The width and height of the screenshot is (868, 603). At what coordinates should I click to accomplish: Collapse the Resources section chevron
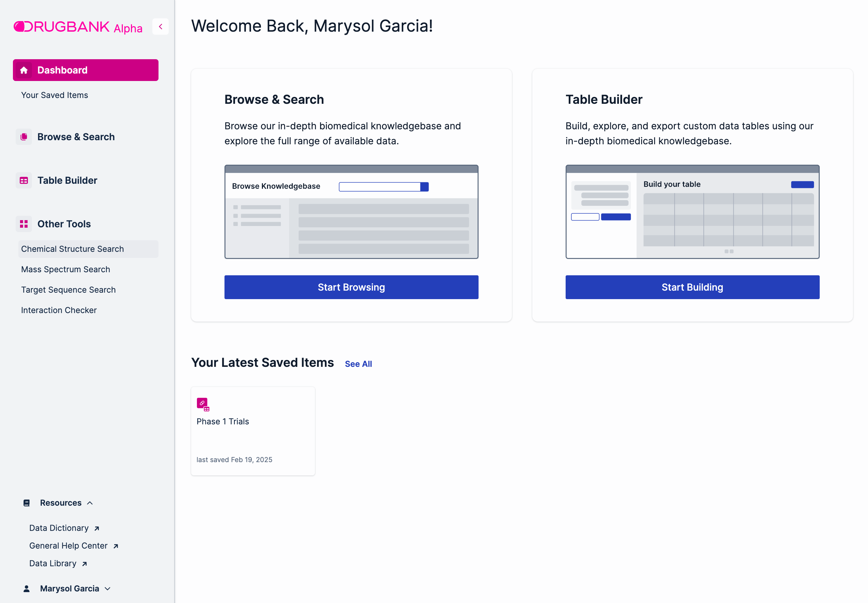tap(90, 503)
